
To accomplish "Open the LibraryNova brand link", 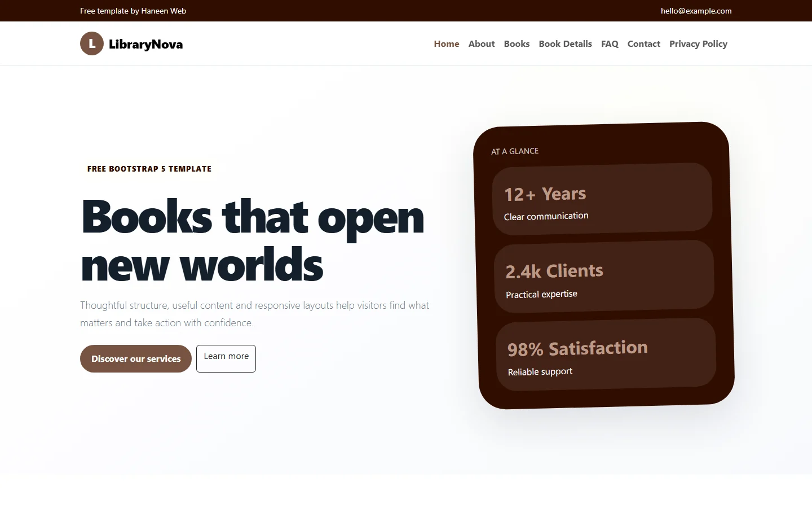I will [x=131, y=43].
